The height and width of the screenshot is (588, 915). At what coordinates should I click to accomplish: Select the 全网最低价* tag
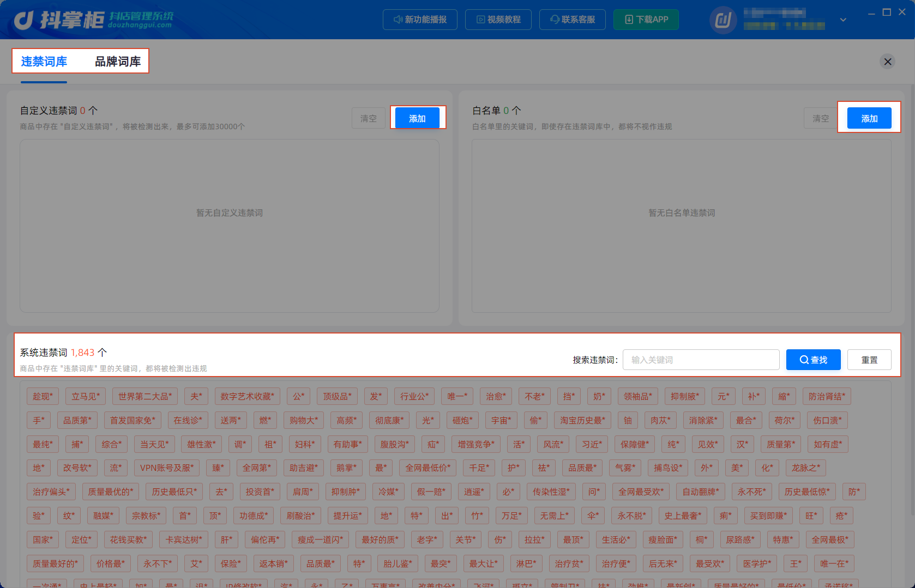[x=428, y=468]
